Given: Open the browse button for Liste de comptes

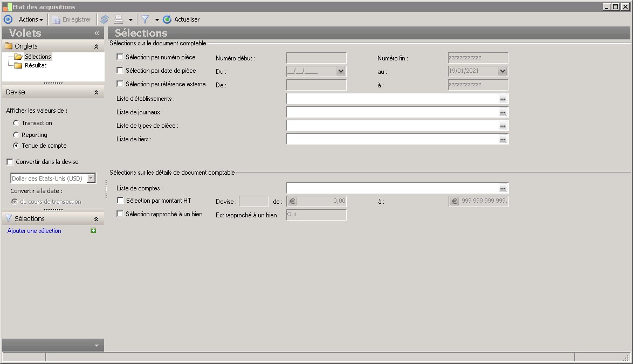Looking at the screenshot, I should coord(503,189).
